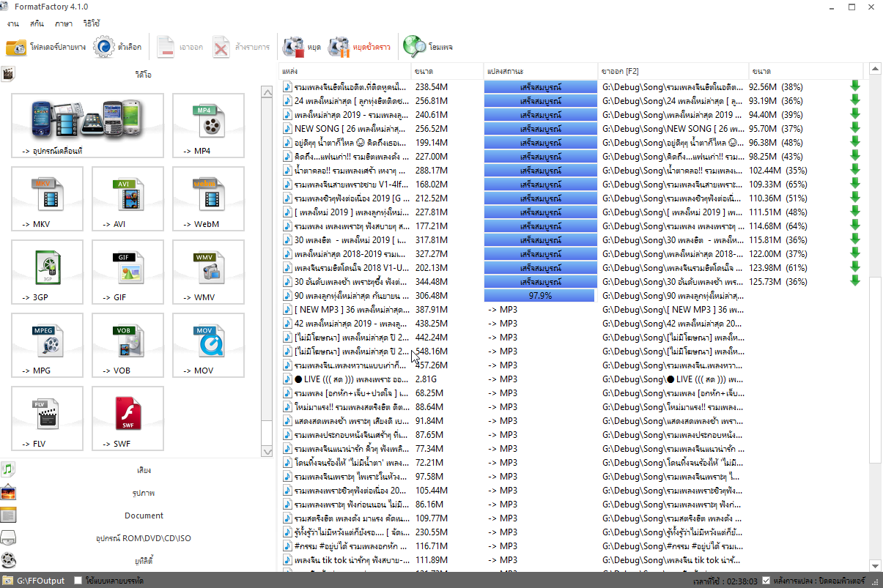The image size is (883, 588).
Task: Click the task list scroll-down arrow
Action: point(876,566)
